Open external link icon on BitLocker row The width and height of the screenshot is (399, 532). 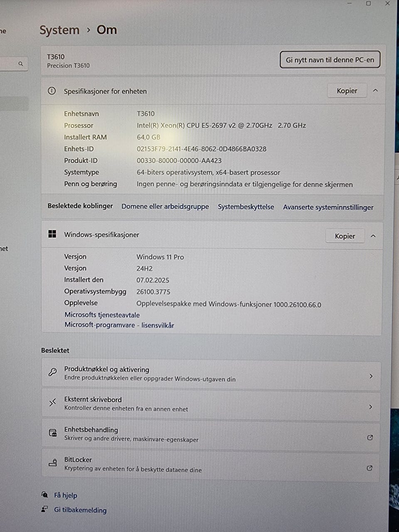coord(369,468)
